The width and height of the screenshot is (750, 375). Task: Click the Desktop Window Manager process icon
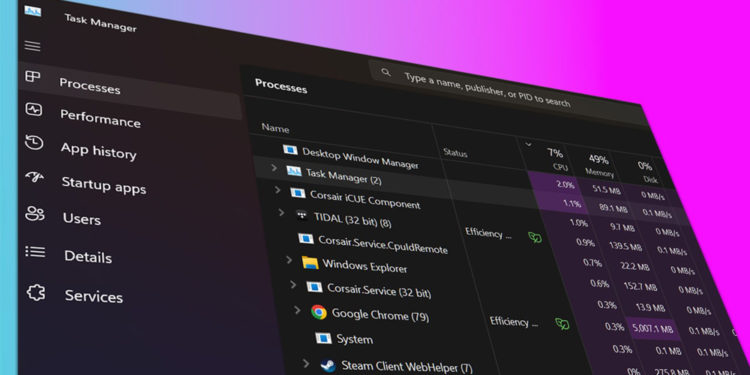tap(290, 150)
